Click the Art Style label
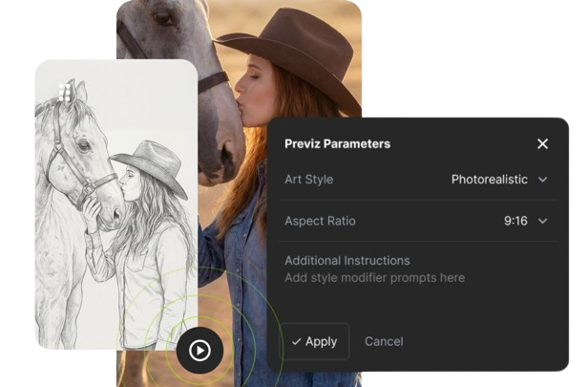This screenshot has height=387, width=588. pos(308,180)
